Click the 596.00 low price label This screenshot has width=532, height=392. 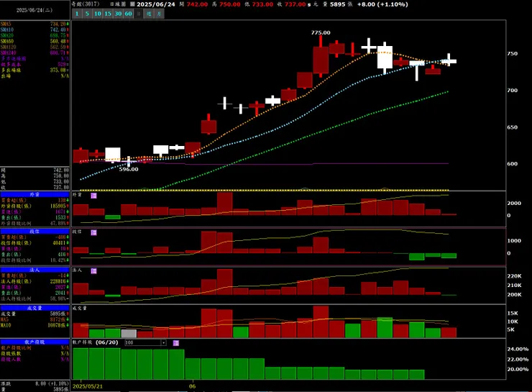tap(129, 169)
